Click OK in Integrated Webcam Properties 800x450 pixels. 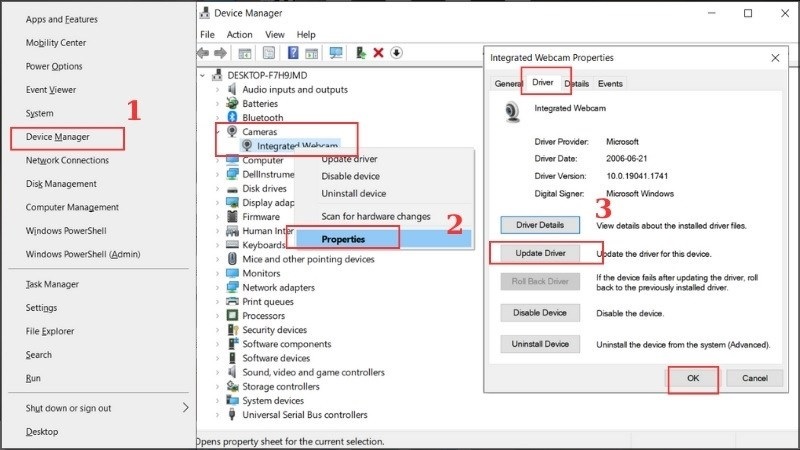(x=693, y=378)
